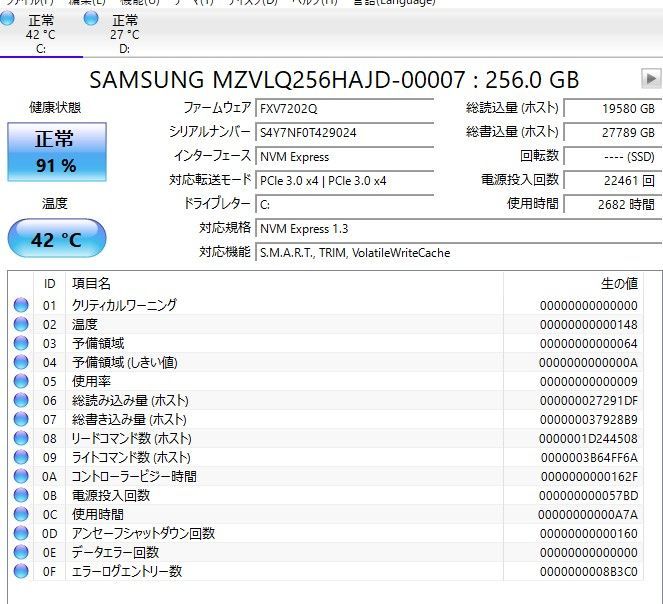Click the 項目名 column header

coord(92,284)
